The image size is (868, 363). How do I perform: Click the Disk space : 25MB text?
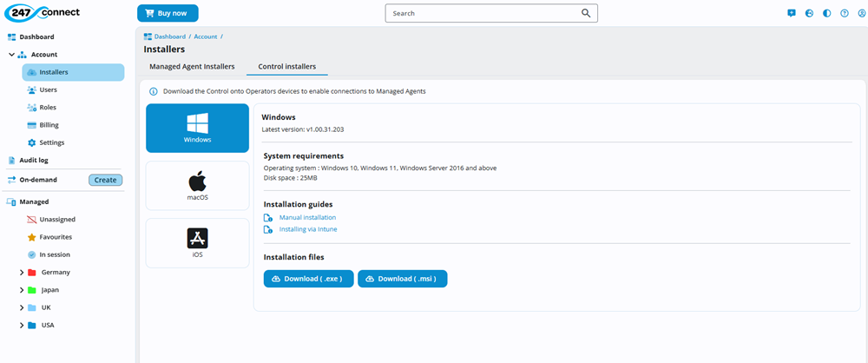point(290,178)
